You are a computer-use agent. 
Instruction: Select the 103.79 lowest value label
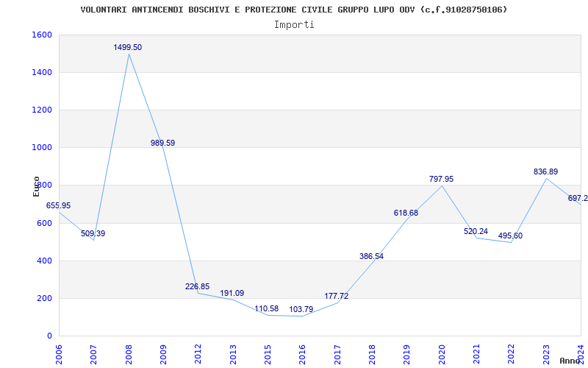(x=301, y=310)
